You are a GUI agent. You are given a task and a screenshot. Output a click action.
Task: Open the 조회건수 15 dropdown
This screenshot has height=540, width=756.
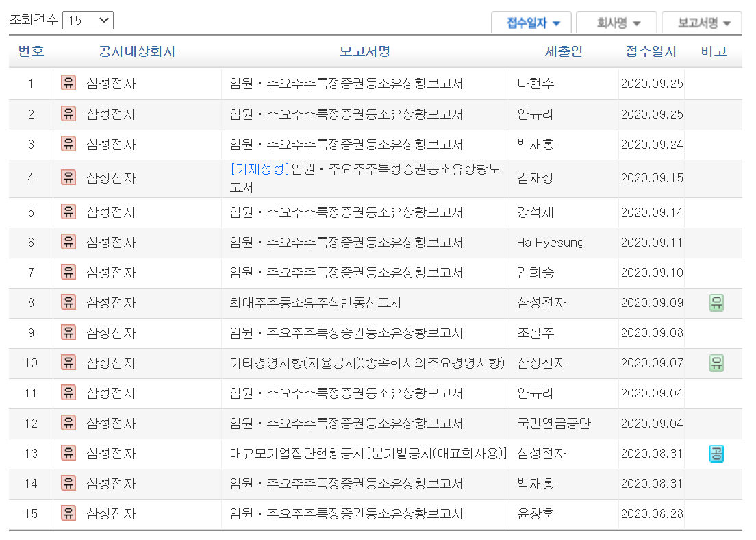pos(88,21)
